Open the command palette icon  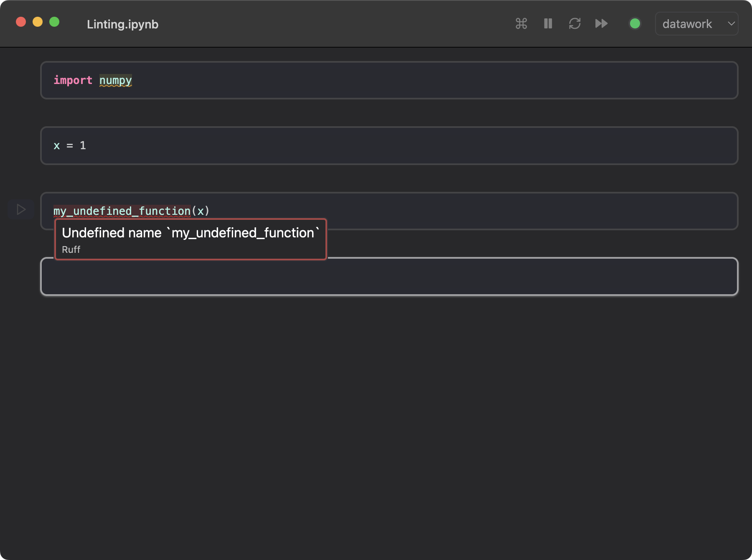[521, 23]
